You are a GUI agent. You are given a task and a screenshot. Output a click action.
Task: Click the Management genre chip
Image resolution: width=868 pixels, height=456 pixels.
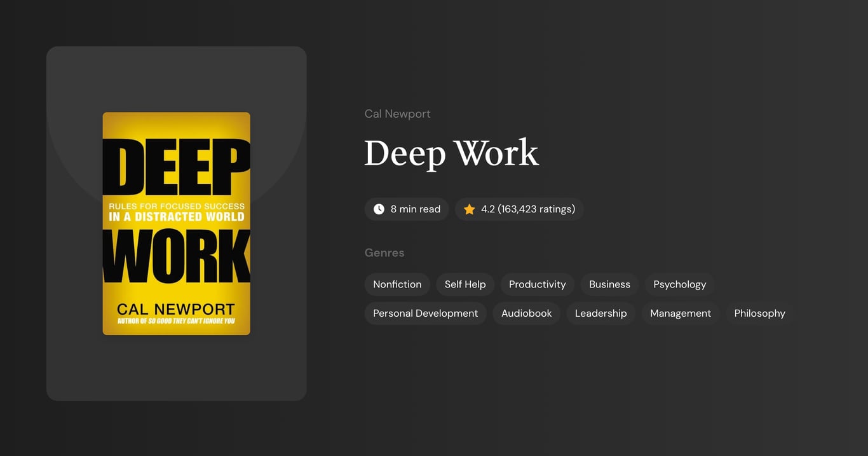pos(680,313)
